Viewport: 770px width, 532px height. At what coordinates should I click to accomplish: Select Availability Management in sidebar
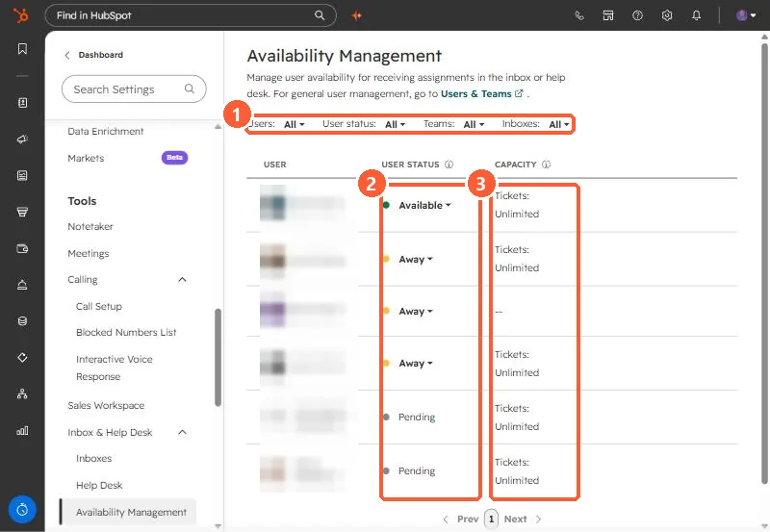click(x=128, y=512)
